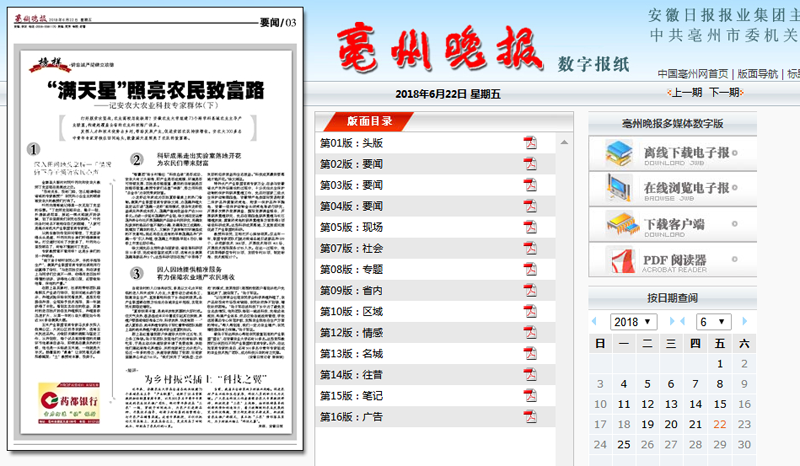Screen dimensions: 800x466
Task: Select date 22 in the calendar
Action: (x=720, y=423)
